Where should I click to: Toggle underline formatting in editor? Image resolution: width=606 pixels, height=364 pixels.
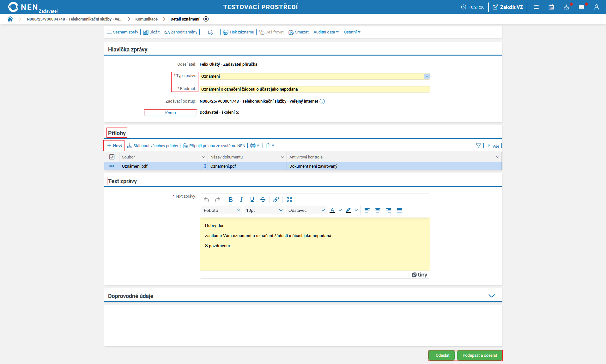click(x=252, y=200)
